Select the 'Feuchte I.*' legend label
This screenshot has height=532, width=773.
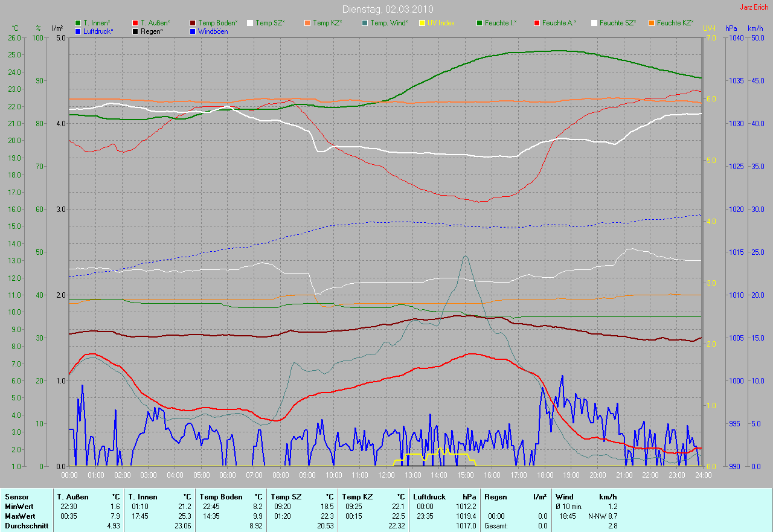(x=501, y=23)
